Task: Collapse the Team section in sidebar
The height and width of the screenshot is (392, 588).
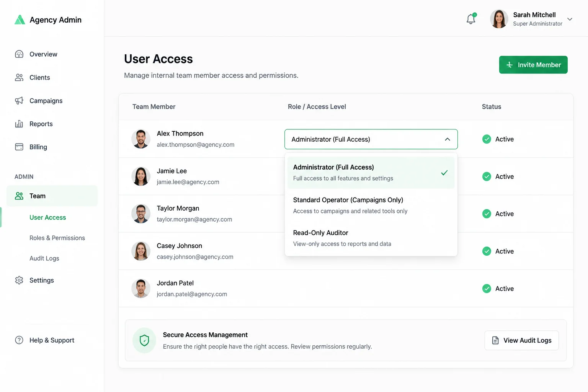Action: tap(52, 196)
